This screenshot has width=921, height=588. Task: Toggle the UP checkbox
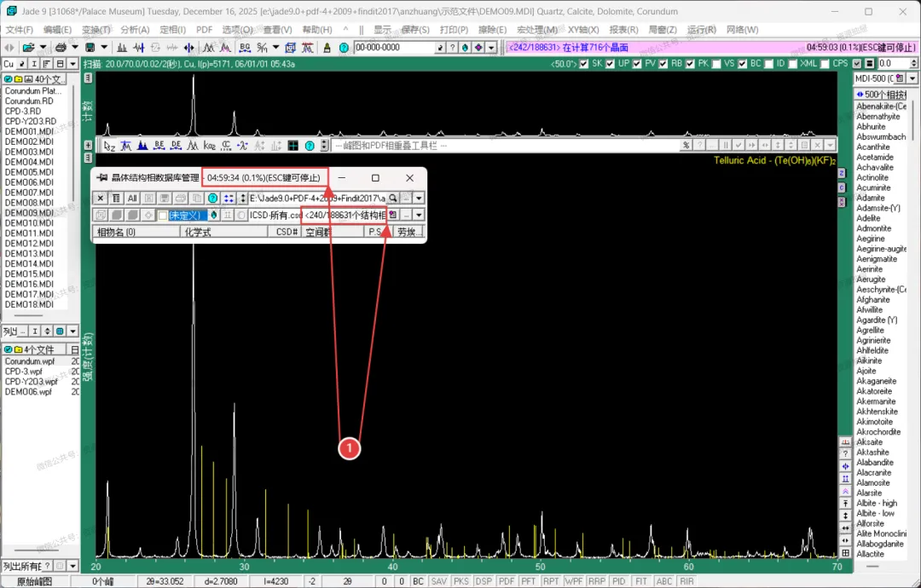(x=611, y=64)
